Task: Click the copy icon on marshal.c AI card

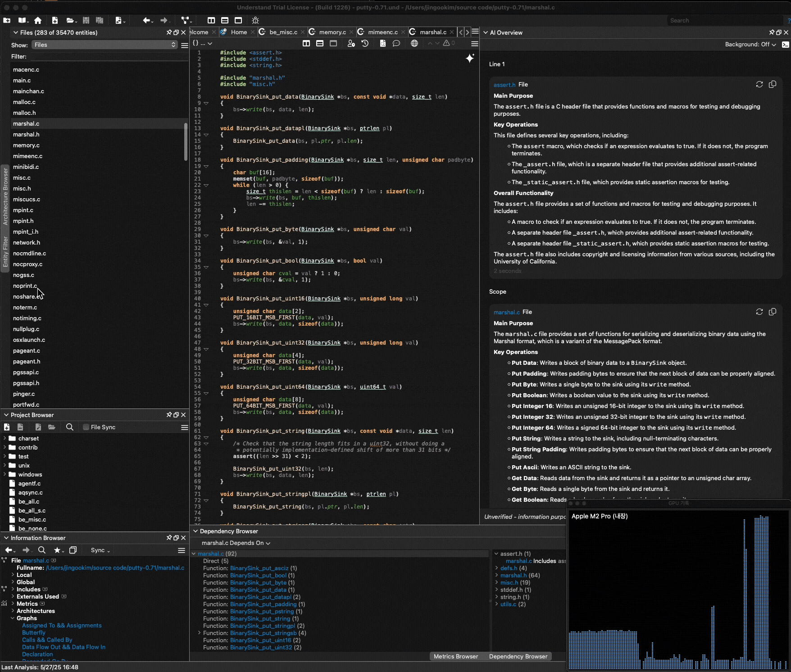Action: (x=773, y=312)
